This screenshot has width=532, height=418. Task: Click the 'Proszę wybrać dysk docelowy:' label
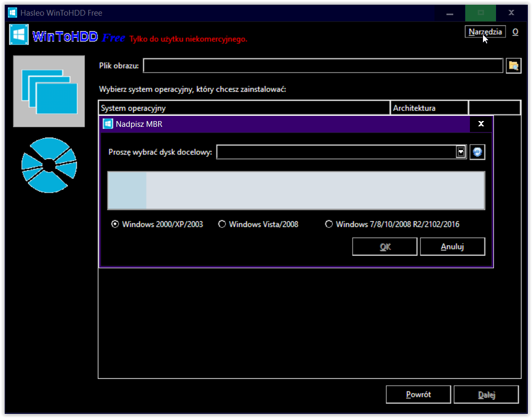[160, 152]
